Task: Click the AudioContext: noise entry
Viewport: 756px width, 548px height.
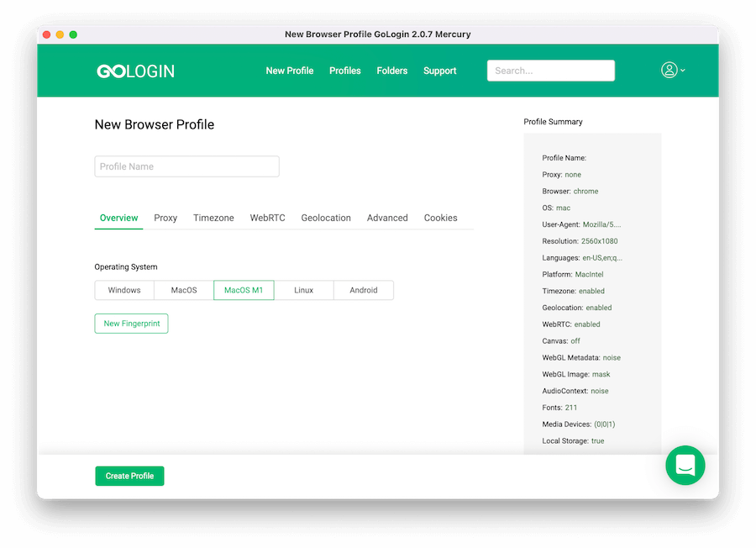Action: click(x=575, y=391)
